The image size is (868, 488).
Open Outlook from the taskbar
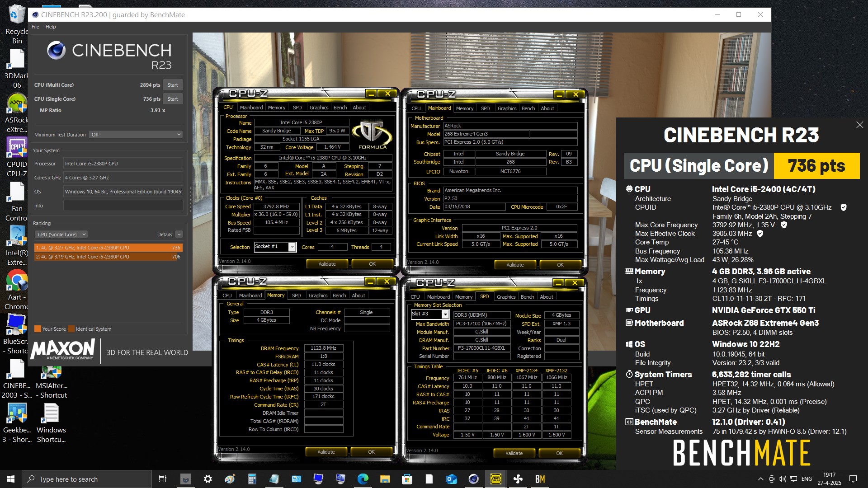(x=451, y=479)
